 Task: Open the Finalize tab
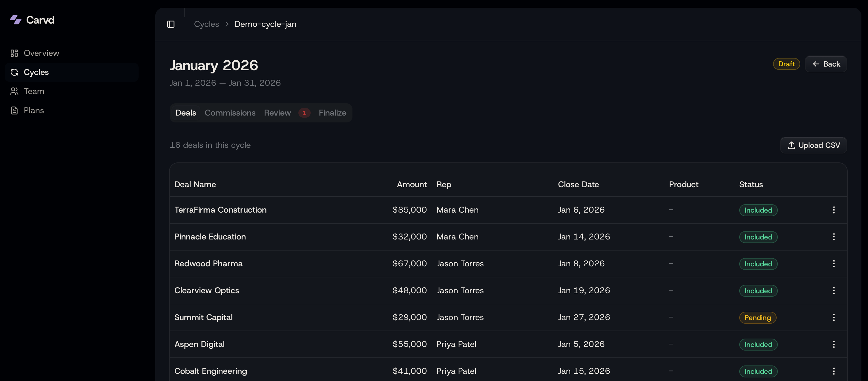click(332, 113)
